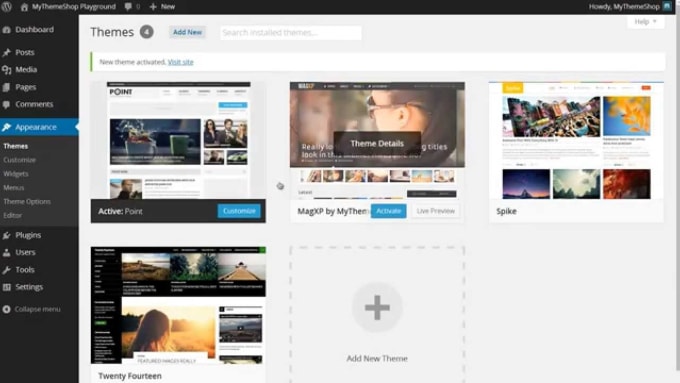This screenshot has width=680, height=383.
Task: Click the theme count badge 4
Action: 147,32
